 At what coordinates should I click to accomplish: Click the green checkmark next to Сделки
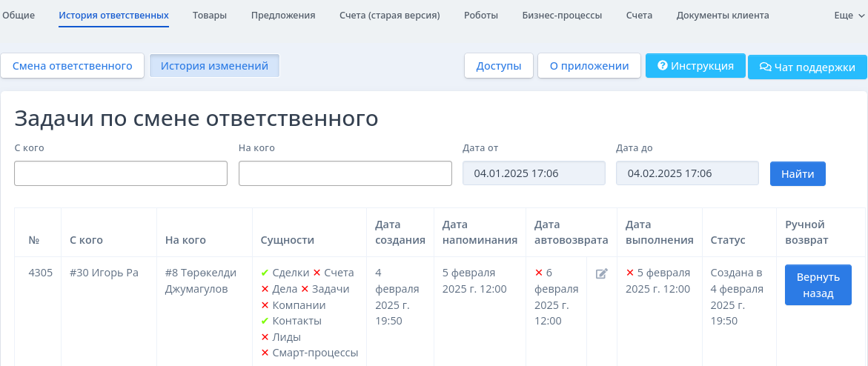pyautogui.click(x=265, y=273)
